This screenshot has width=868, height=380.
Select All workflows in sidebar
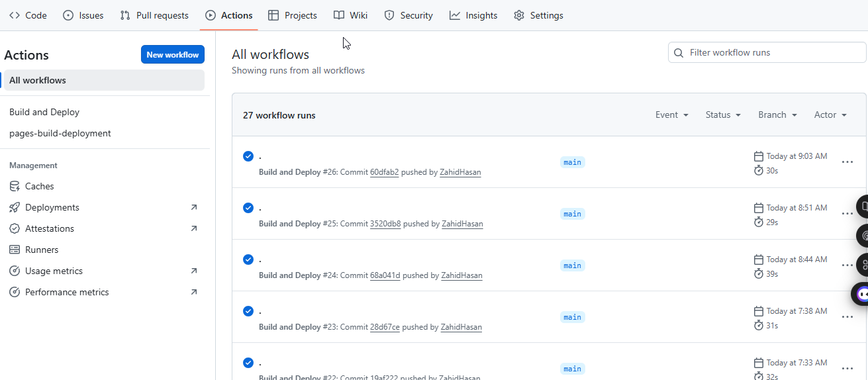[x=104, y=80]
